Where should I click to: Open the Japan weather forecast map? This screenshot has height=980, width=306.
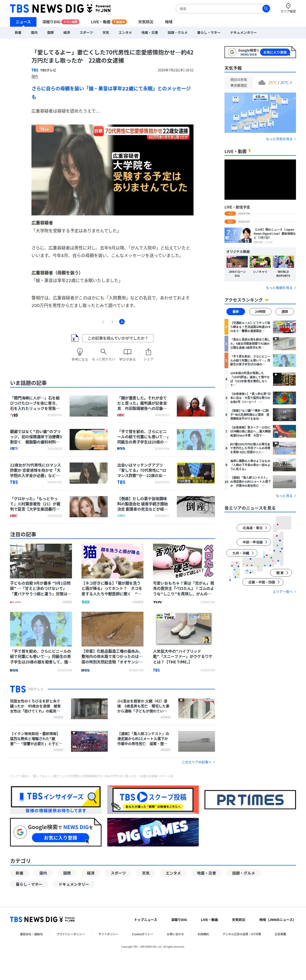pos(260,113)
